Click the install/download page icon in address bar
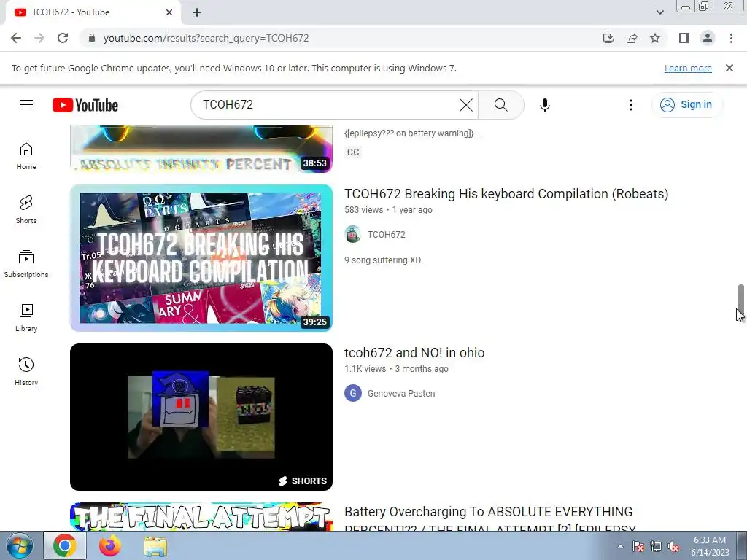The height and width of the screenshot is (560, 747). tap(608, 38)
